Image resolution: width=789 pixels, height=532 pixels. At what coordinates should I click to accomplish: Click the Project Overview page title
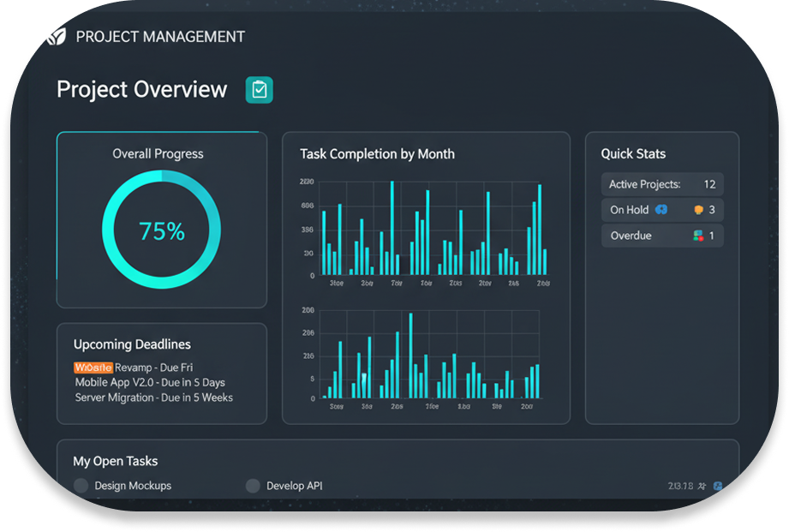(x=142, y=90)
